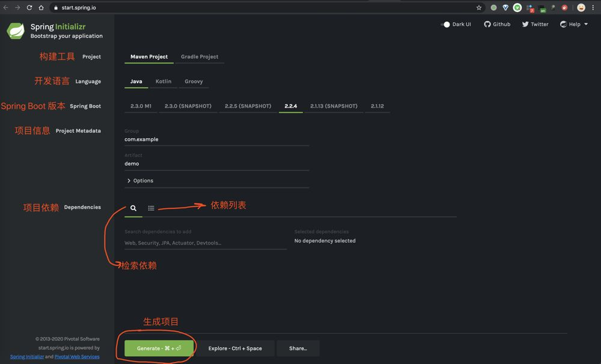Switch to search dependencies magnifier icon
Viewport: 601px width, 364px height.
[x=133, y=208]
